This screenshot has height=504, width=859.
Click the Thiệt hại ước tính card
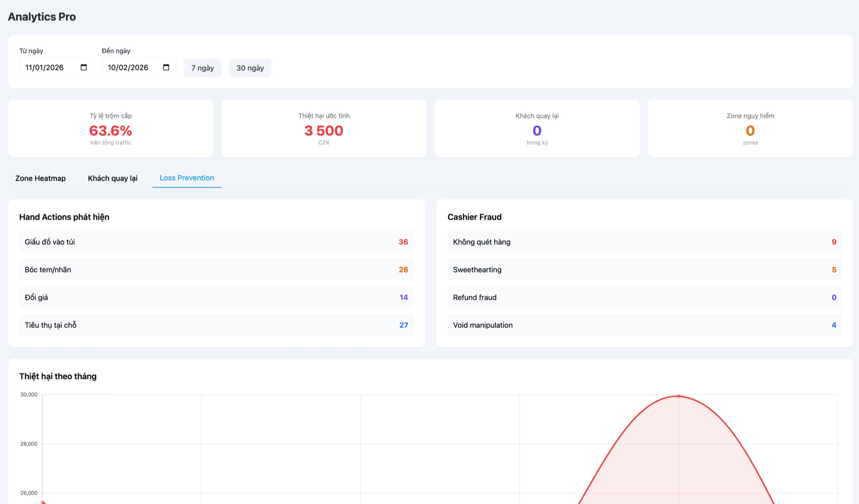point(323,129)
